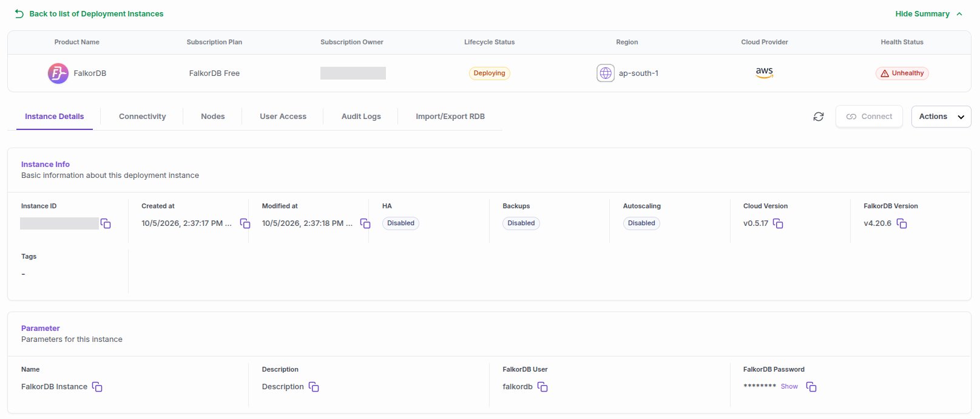Viewport: 980px width, 419px height.
Task: Click the region globe icon
Action: (606, 73)
